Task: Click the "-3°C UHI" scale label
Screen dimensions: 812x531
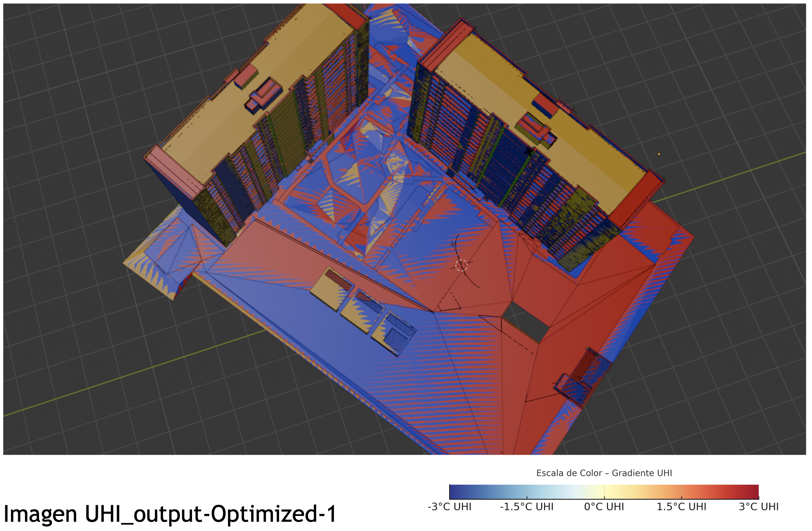Action: (449, 506)
